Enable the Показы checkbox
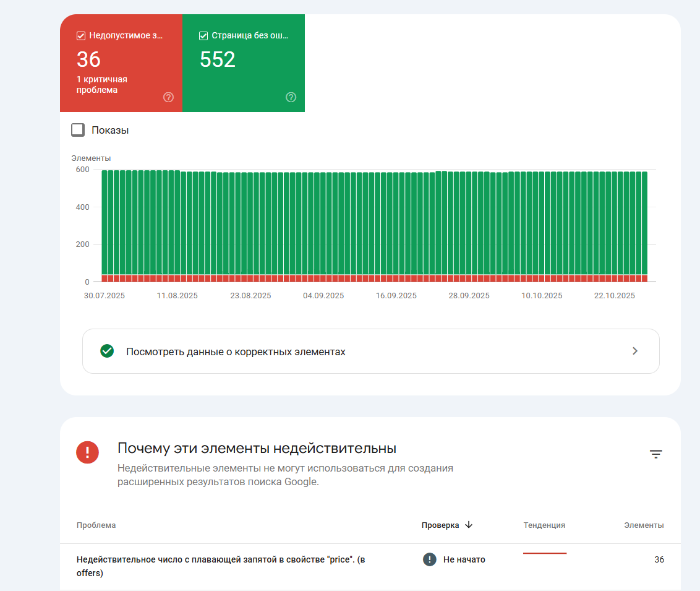Image resolution: width=700 pixels, height=591 pixels. [78, 130]
